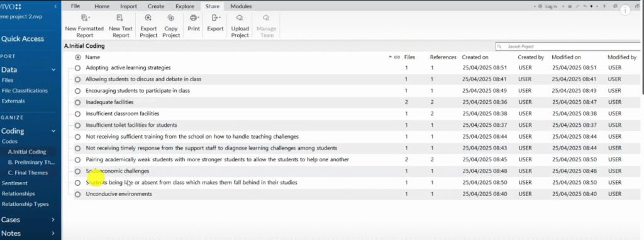
Task: Expand the Notes section arrow
Action: point(53,234)
